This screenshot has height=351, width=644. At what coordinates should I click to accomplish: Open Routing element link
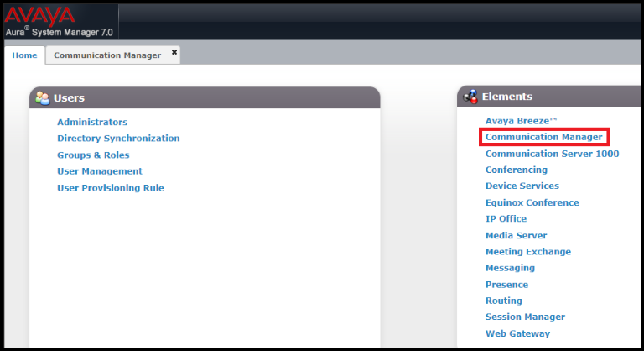(504, 301)
